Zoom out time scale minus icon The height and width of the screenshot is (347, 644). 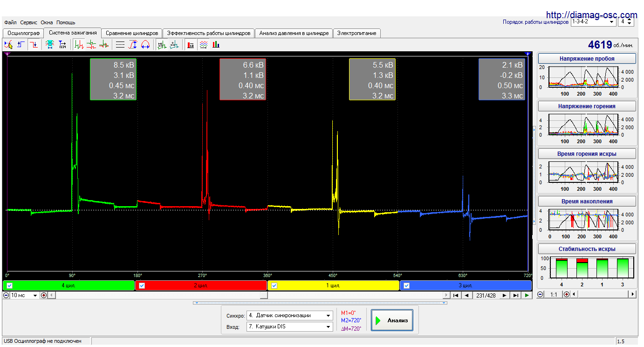coord(6,295)
